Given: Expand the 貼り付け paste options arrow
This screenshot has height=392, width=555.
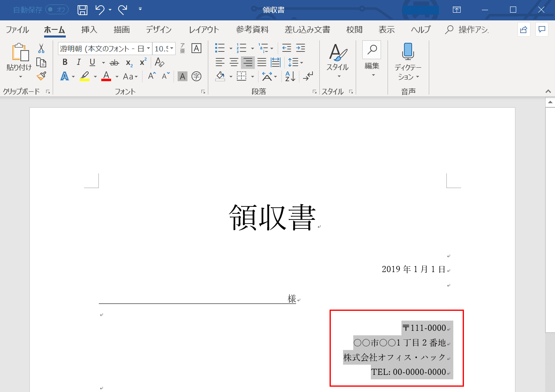Looking at the screenshot, I should tap(20, 77).
